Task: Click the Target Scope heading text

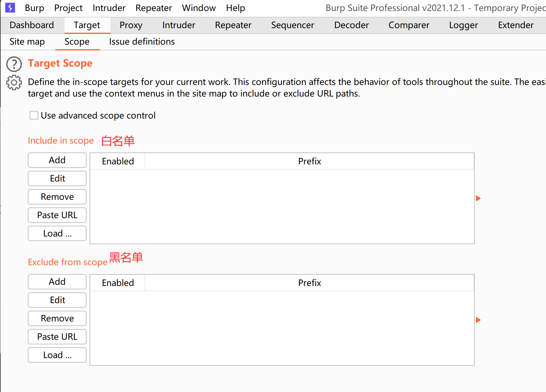Action: pyautogui.click(x=60, y=63)
